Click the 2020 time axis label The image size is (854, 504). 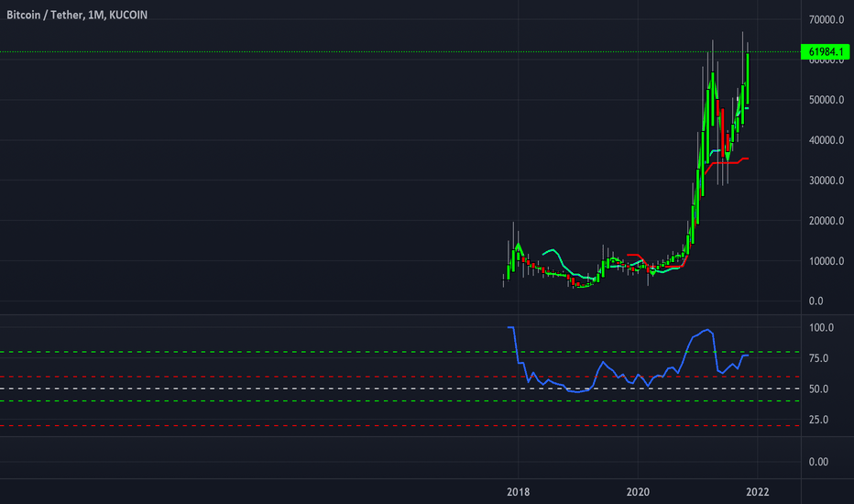(638, 492)
